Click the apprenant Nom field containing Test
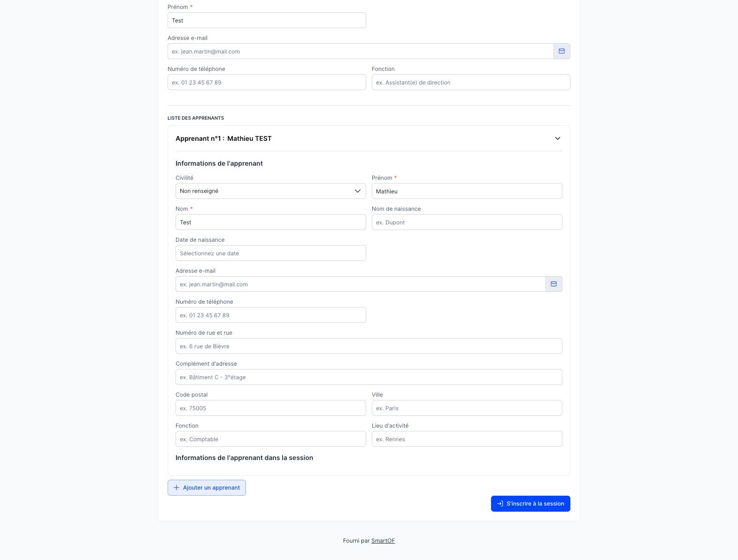The width and height of the screenshot is (738, 560). tap(270, 222)
